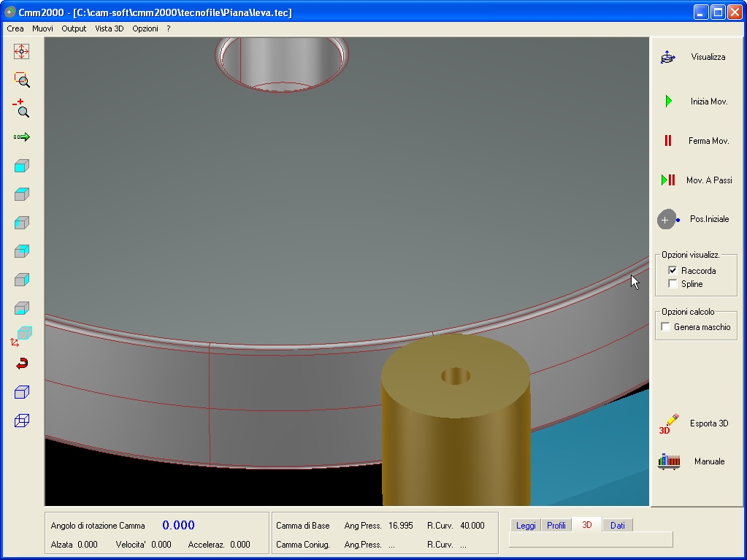Open the ? help menu
The width and height of the screenshot is (747, 560).
pos(169,28)
